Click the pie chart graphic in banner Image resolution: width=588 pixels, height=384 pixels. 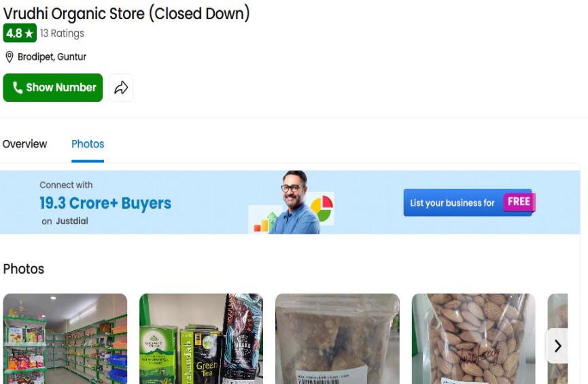pyautogui.click(x=322, y=208)
